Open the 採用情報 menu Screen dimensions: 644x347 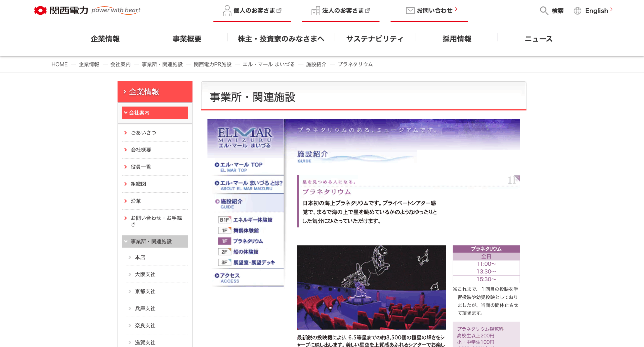tap(457, 39)
